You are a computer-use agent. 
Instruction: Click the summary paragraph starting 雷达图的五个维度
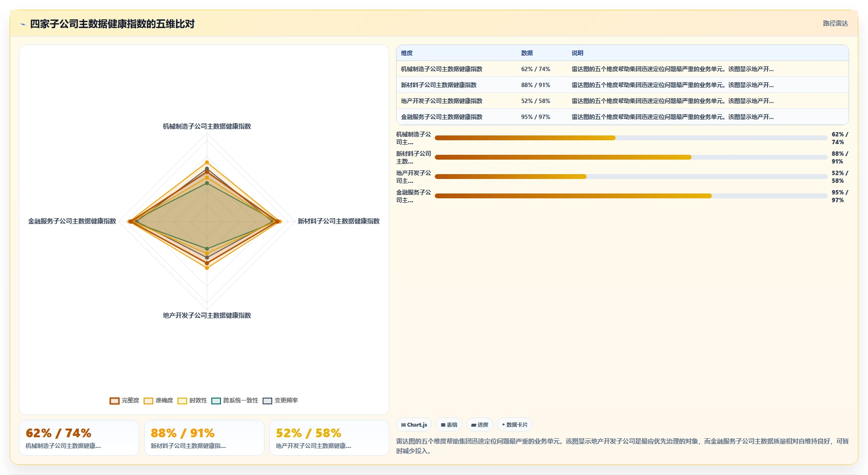[622, 446]
